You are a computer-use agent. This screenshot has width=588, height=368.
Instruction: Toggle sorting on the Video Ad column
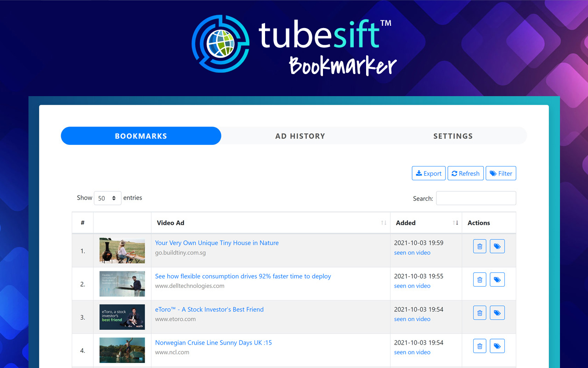pos(384,223)
